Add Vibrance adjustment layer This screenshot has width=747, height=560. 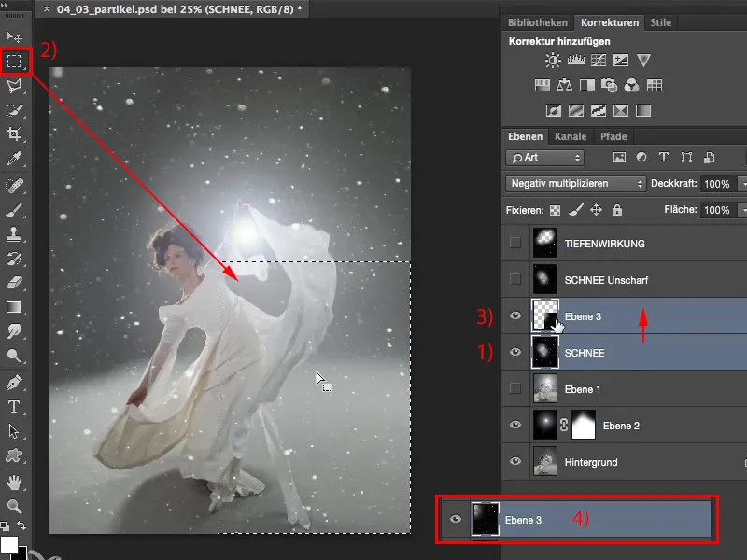[643, 60]
